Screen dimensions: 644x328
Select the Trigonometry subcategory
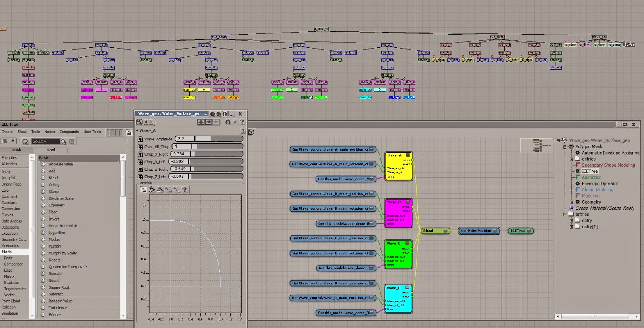pos(15,289)
